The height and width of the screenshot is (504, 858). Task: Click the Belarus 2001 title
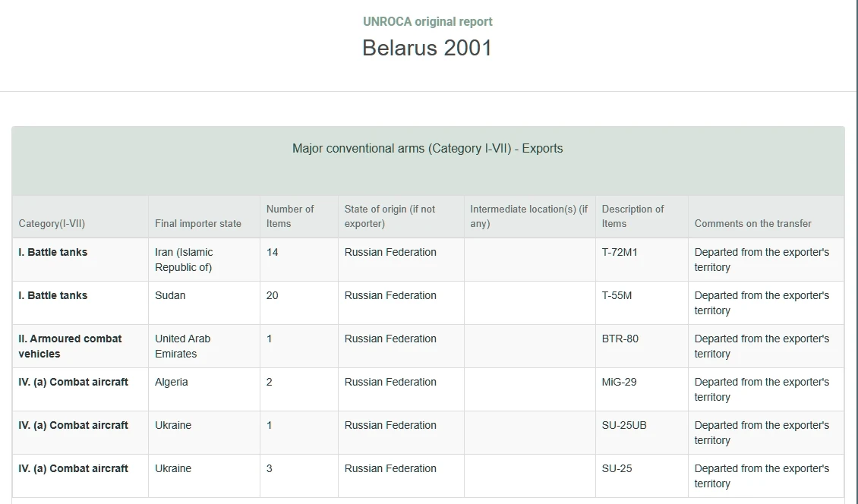click(x=427, y=48)
